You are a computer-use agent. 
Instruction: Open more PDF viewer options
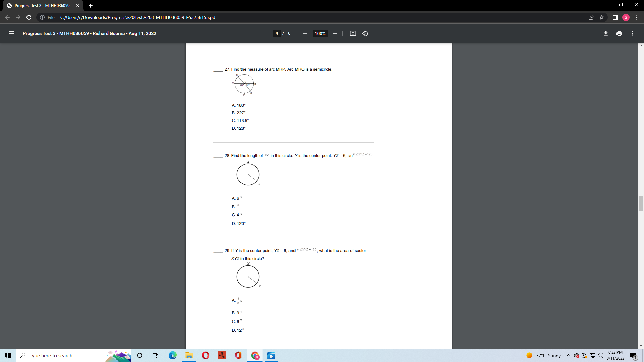pyautogui.click(x=633, y=33)
